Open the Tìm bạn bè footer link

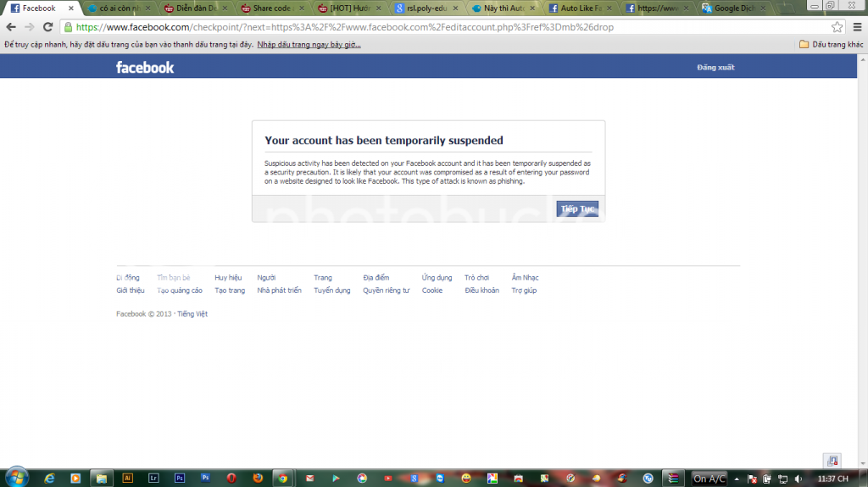(x=173, y=278)
